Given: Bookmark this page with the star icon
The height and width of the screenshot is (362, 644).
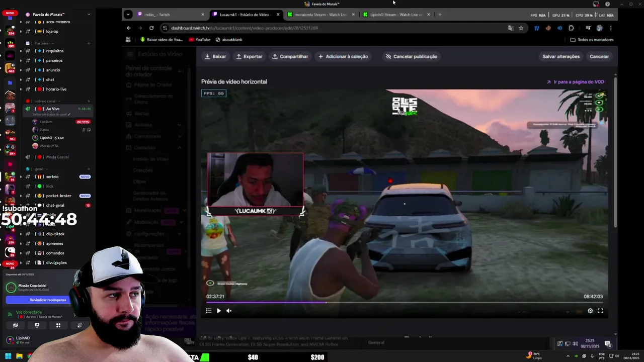Looking at the screenshot, I should (x=521, y=28).
